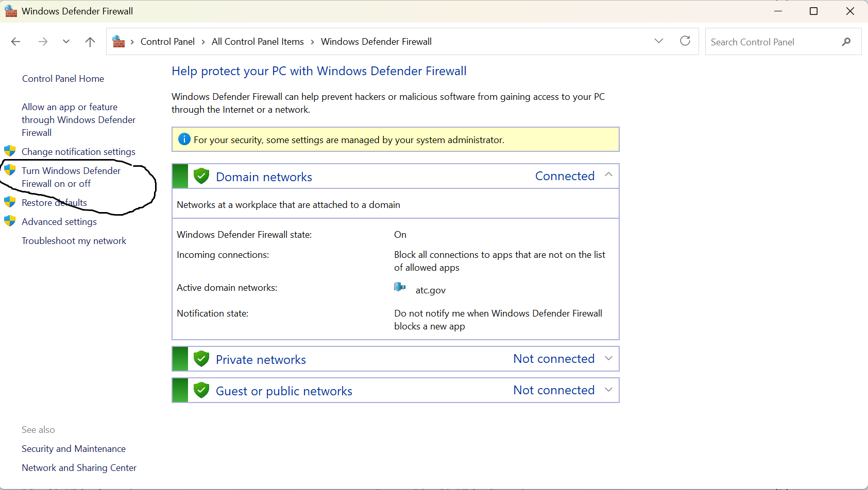Click Domain networks heading
Screen dimensions: 868x490
tap(264, 177)
